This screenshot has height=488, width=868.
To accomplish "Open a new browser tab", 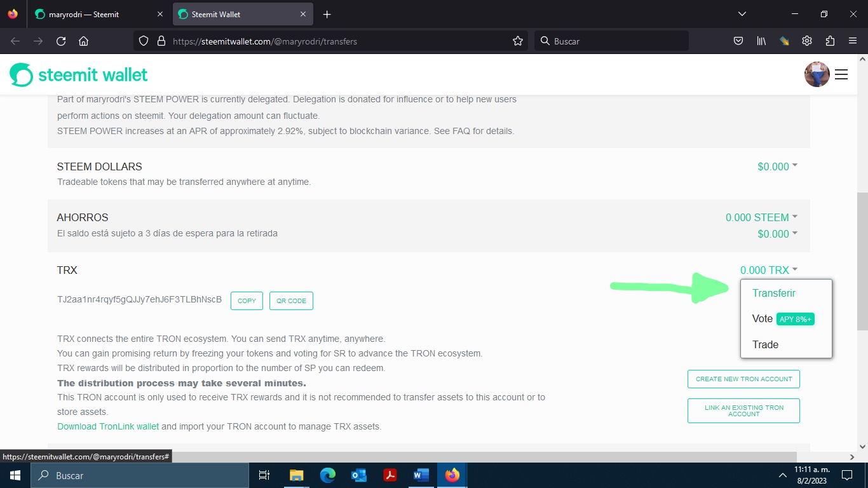I will coord(327,14).
